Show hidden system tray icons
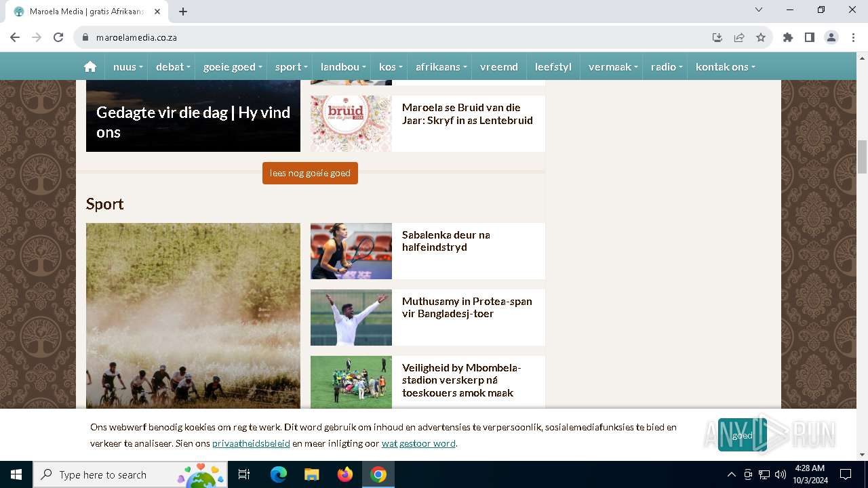The height and width of the screenshot is (488, 868). pyautogui.click(x=731, y=474)
